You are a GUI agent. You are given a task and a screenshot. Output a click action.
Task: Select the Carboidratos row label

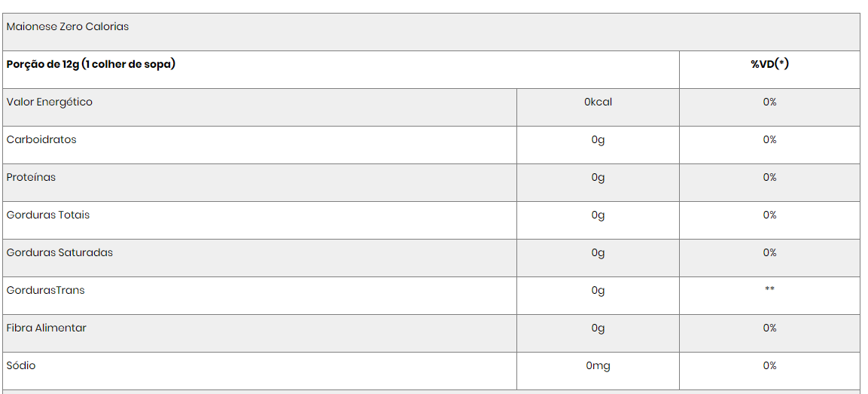pos(41,139)
